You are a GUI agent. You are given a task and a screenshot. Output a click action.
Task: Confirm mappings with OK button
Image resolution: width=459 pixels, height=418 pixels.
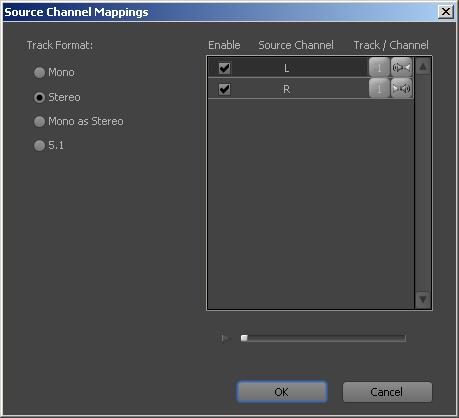point(282,392)
